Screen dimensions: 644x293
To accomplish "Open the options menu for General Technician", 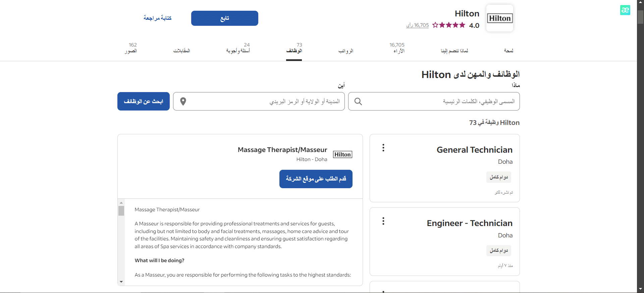I will pos(383,148).
